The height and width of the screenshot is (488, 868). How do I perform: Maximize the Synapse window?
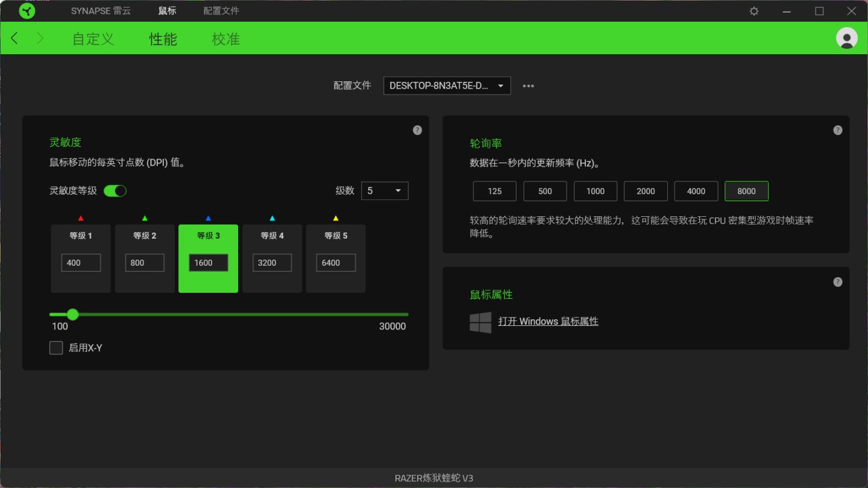pos(819,11)
